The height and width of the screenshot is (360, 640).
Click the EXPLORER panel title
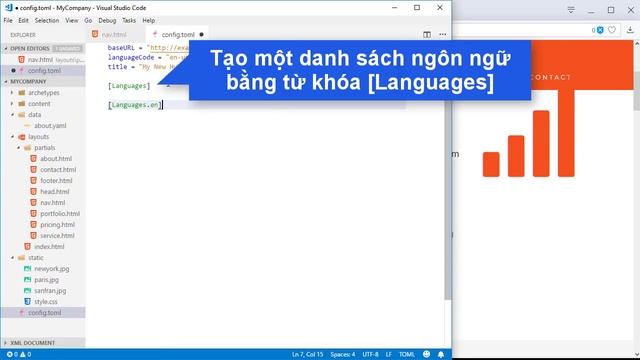(x=23, y=35)
